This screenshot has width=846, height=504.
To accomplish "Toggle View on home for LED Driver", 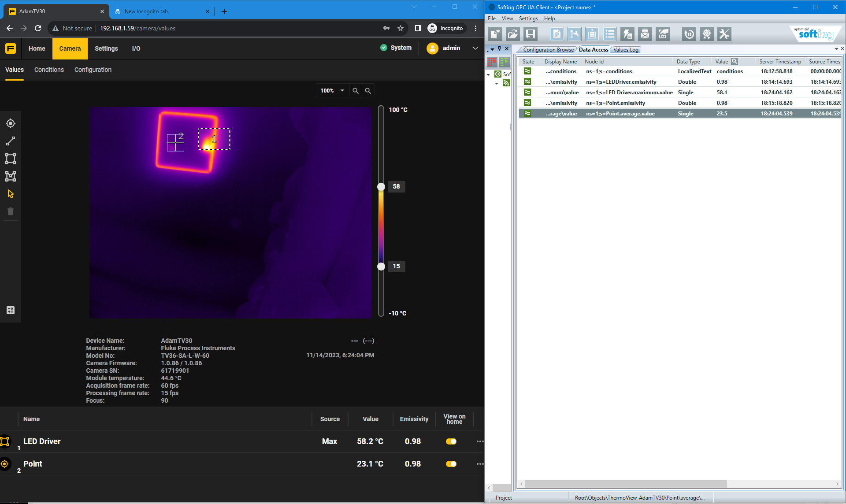I will [451, 441].
